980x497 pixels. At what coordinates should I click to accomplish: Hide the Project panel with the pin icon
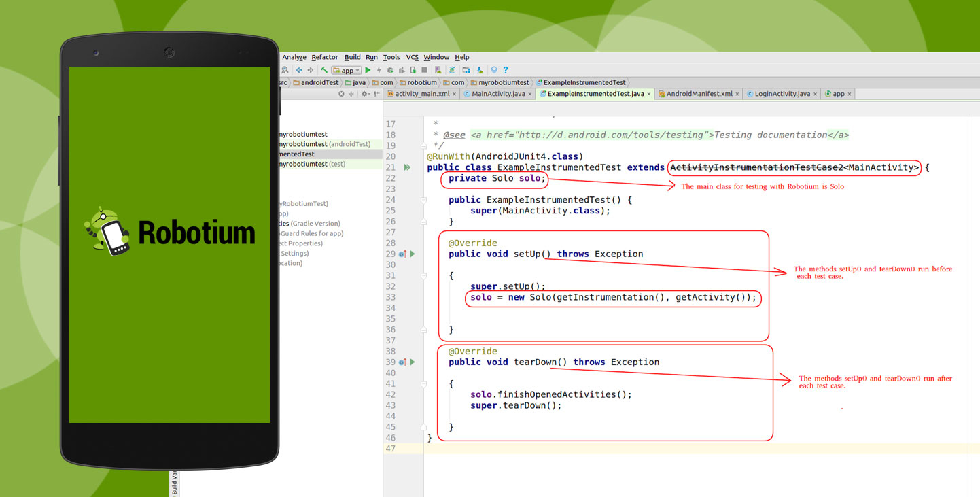click(377, 94)
